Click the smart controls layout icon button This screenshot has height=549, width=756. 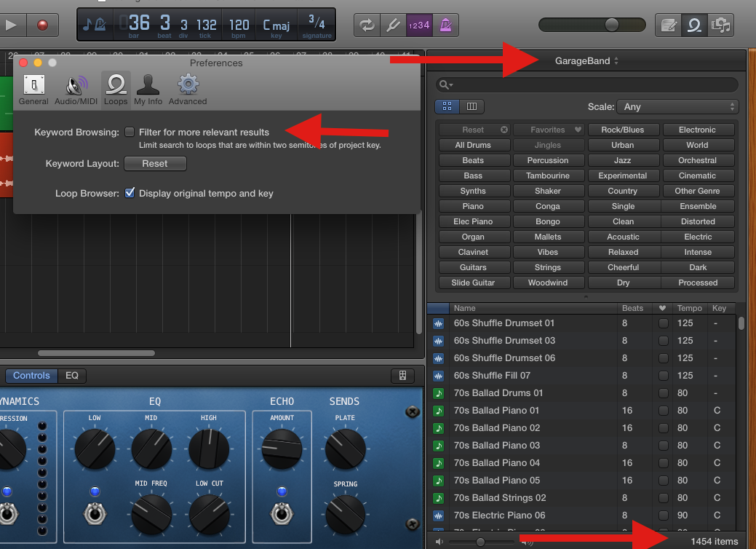tap(402, 375)
